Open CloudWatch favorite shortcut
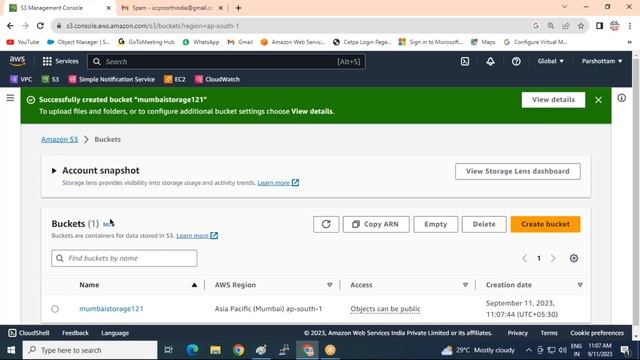Image resolution: width=640 pixels, height=360 pixels. coord(217,79)
